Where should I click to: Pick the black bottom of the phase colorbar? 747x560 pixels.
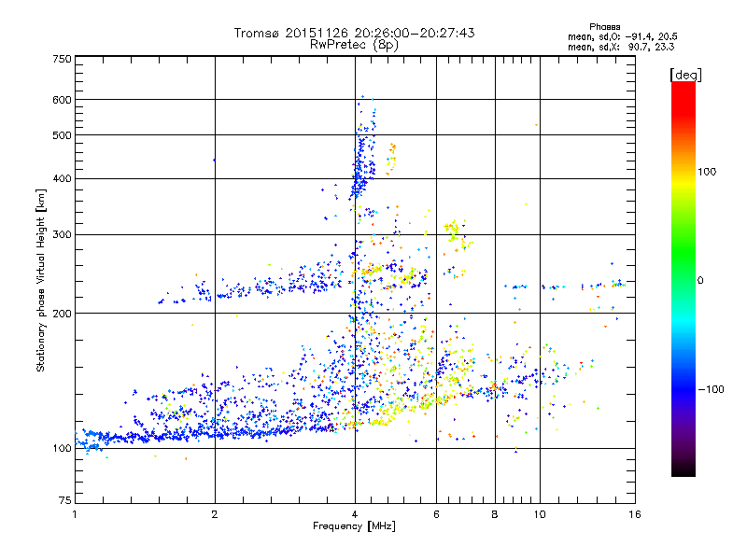(x=684, y=469)
